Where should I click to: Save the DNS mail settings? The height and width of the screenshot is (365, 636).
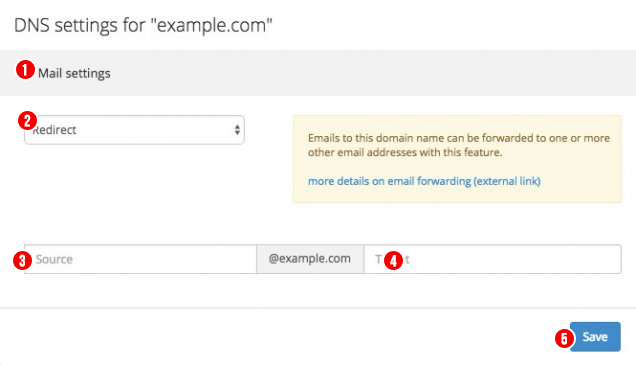tap(595, 337)
